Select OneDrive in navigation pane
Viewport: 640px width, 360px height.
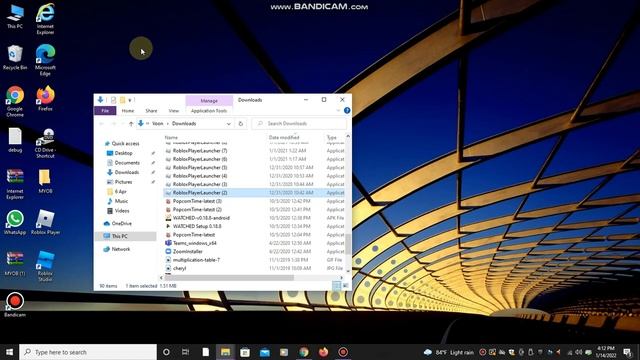(x=122, y=223)
